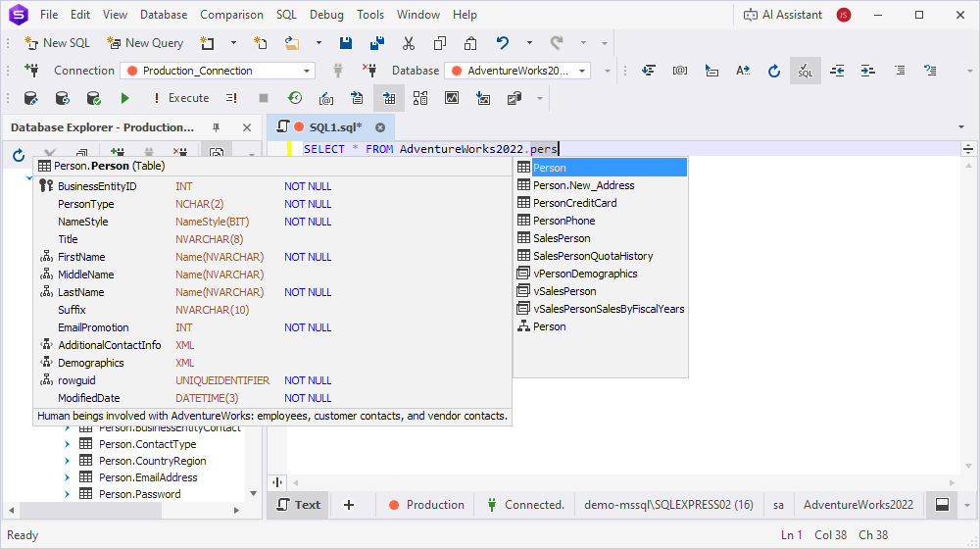
Task: Click the Save icon in toolbar
Action: click(x=346, y=43)
